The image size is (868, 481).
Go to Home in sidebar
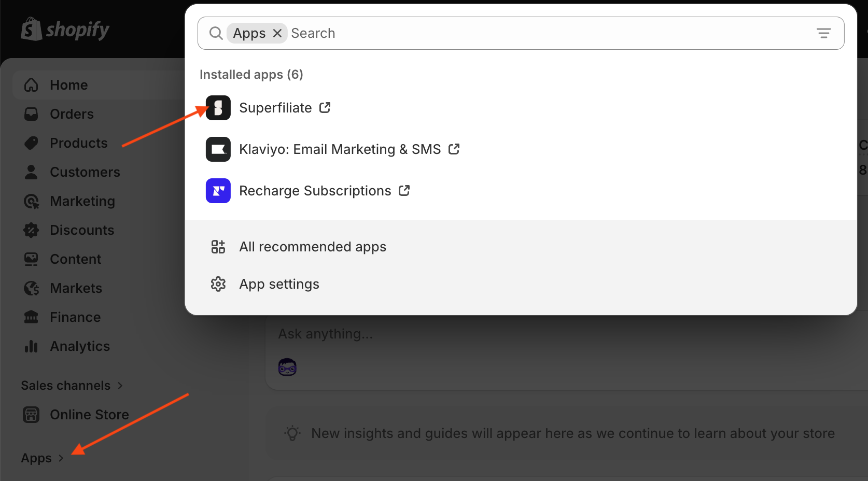click(x=68, y=85)
